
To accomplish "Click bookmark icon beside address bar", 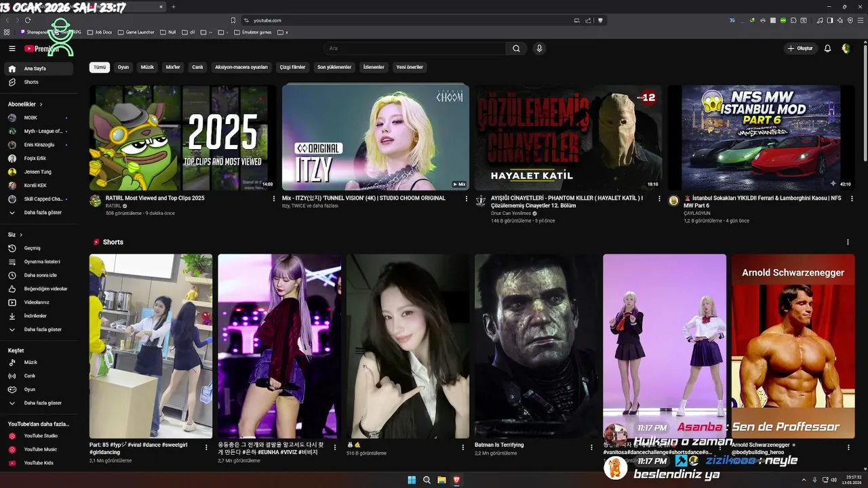I will click(x=233, y=20).
